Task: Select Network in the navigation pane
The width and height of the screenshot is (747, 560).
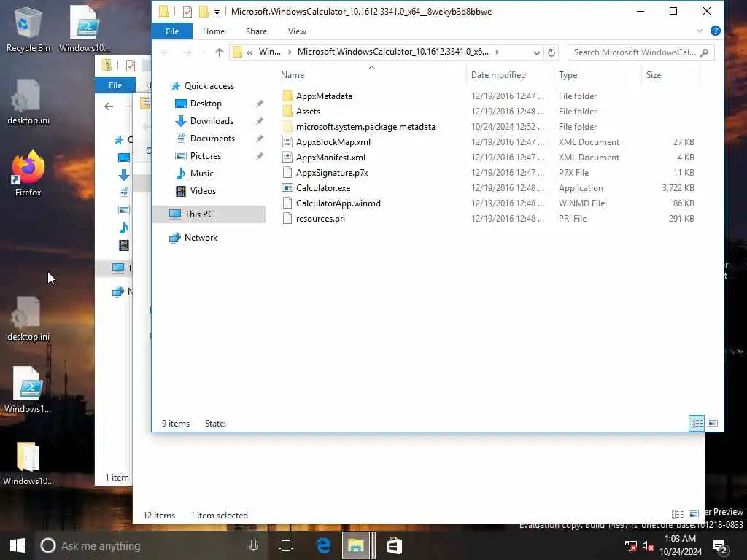Action: tap(201, 238)
